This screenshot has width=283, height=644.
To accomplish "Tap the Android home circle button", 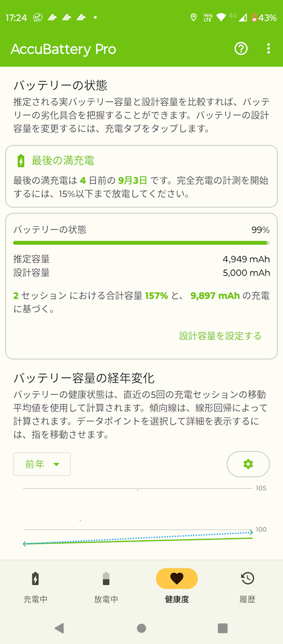I will (x=141, y=628).
